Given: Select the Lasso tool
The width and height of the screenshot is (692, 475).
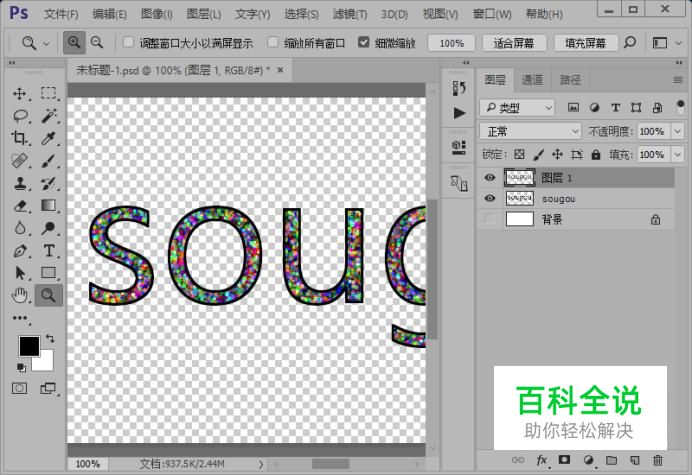Looking at the screenshot, I should (20, 116).
